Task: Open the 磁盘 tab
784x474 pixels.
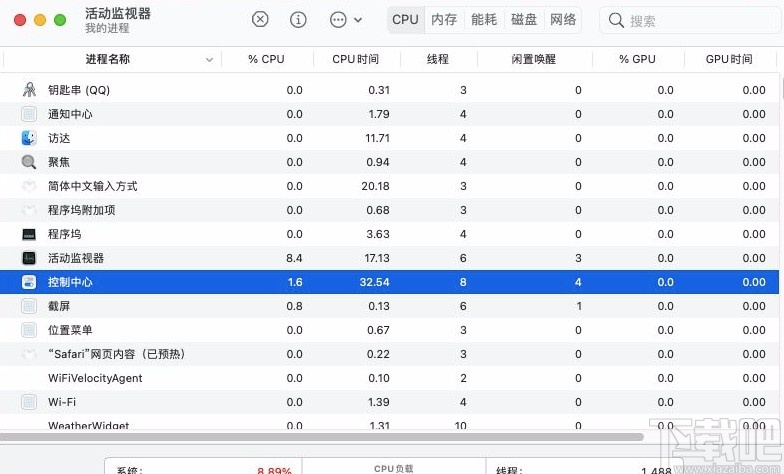Action: (x=524, y=19)
